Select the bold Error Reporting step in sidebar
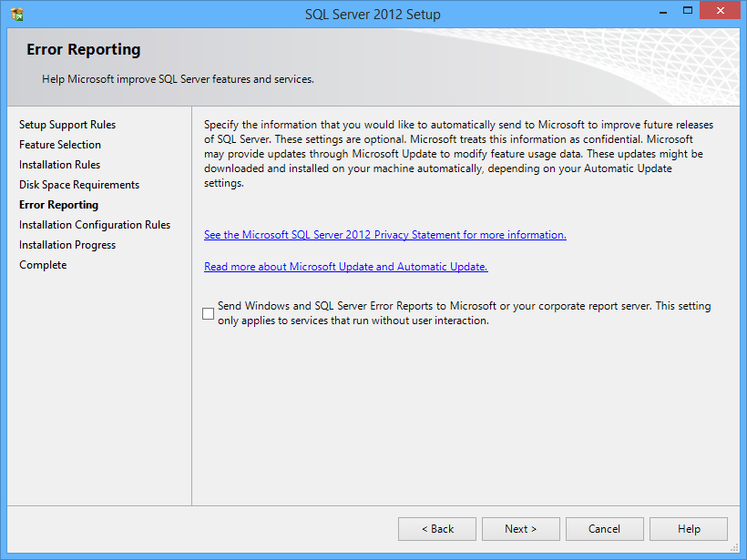This screenshot has width=747, height=560. pyautogui.click(x=58, y=205)
